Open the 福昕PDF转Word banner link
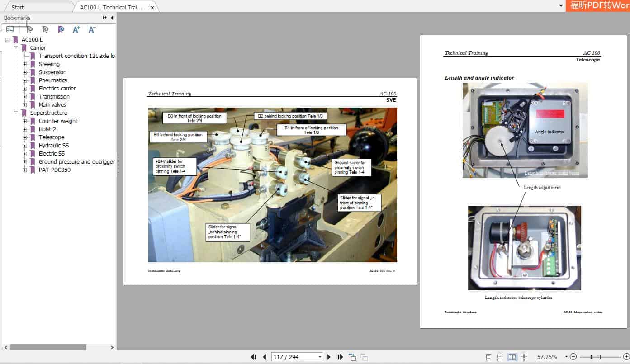630x364 pixels. point(598,7)
